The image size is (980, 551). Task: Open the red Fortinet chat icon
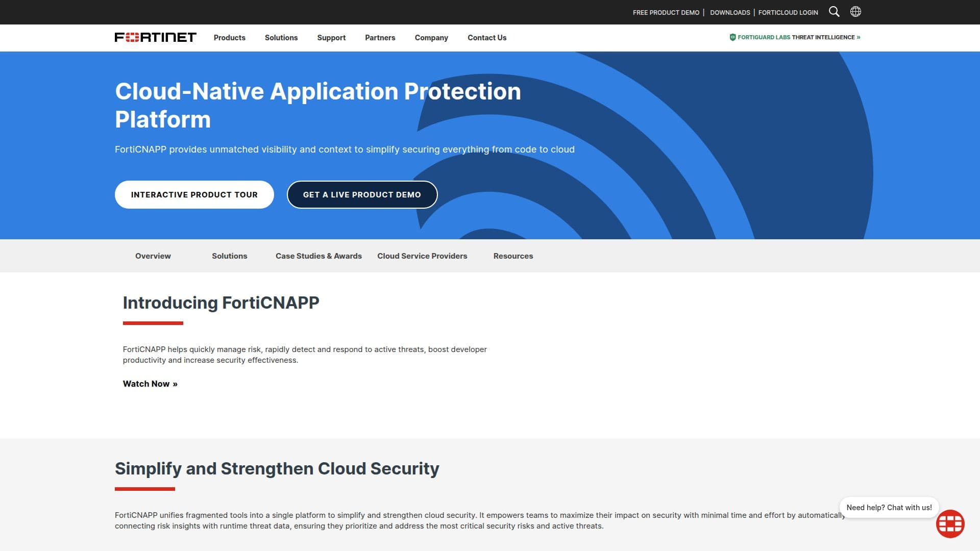point(950,523)
